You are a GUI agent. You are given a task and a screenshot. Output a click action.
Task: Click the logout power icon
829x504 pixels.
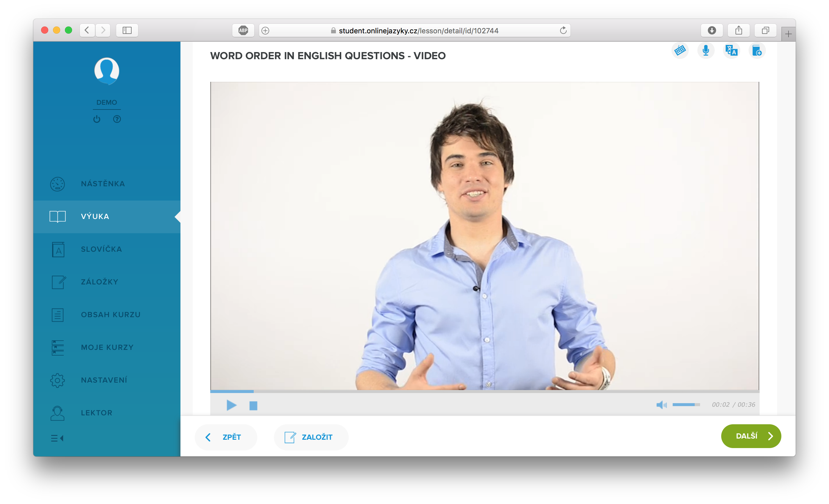click(96, 119)
